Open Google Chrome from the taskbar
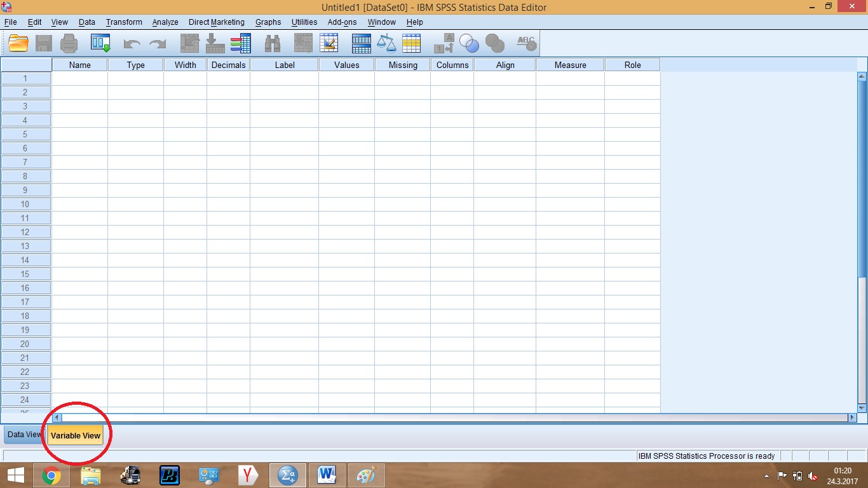The image size is (868, 488). pyautogui.click(x=51, y=475)
